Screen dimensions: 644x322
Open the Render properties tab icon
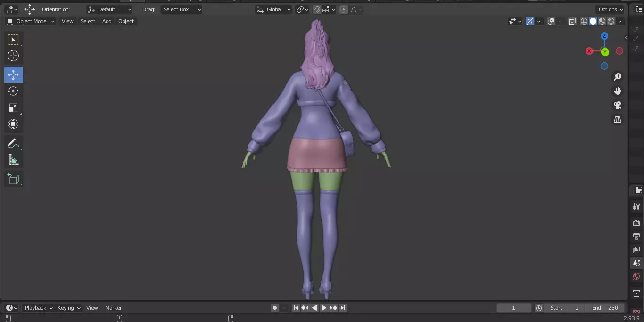coord(637,223)
